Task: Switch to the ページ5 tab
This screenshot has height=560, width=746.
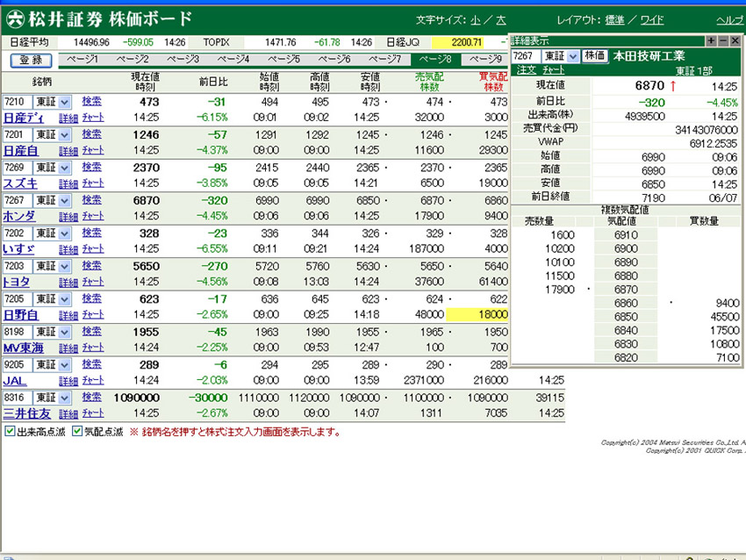Action: (x=284, y=60)
